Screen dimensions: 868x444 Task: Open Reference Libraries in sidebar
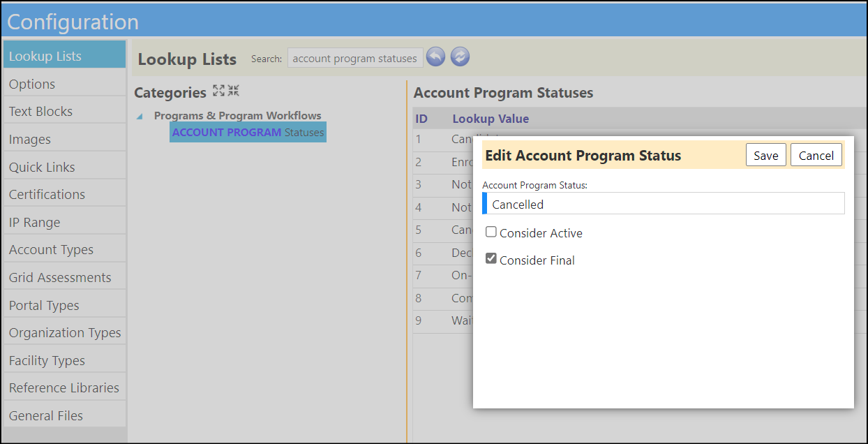[x=64, y=387]
